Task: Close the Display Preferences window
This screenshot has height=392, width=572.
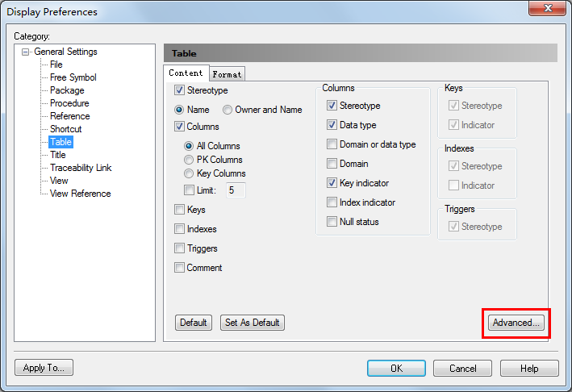Action: click(x=547, y=8)
